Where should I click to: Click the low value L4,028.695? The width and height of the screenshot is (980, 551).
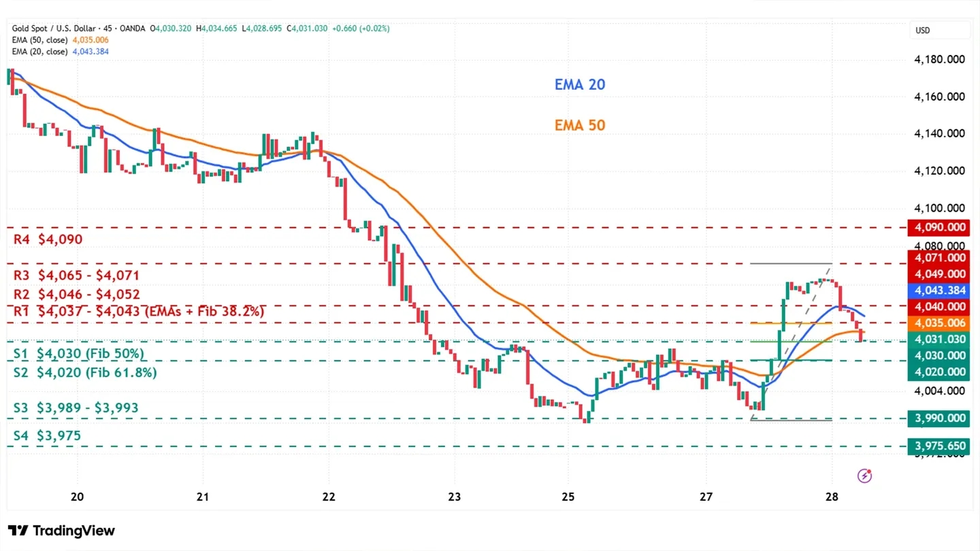point(262,29)
